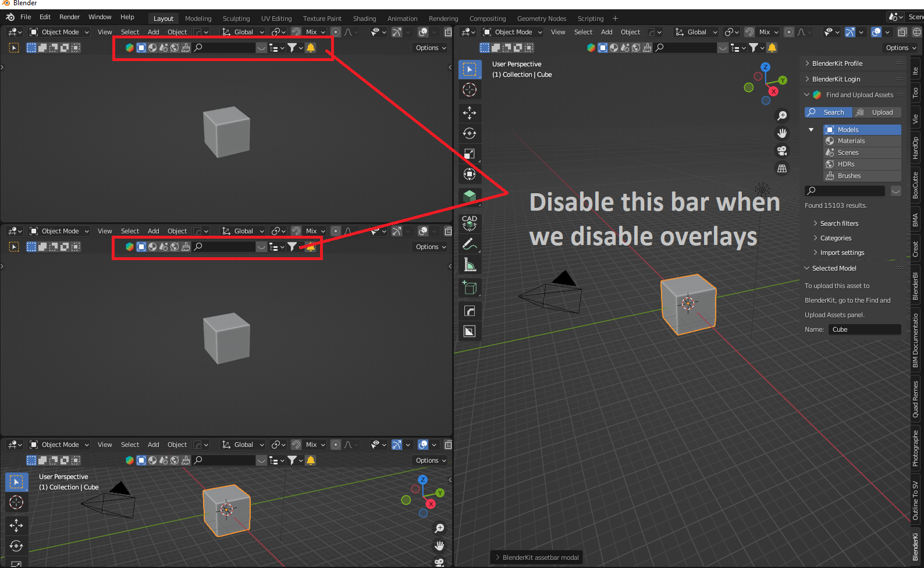Activate the Transform tool in right viewport toolbar

pos(470,174)
